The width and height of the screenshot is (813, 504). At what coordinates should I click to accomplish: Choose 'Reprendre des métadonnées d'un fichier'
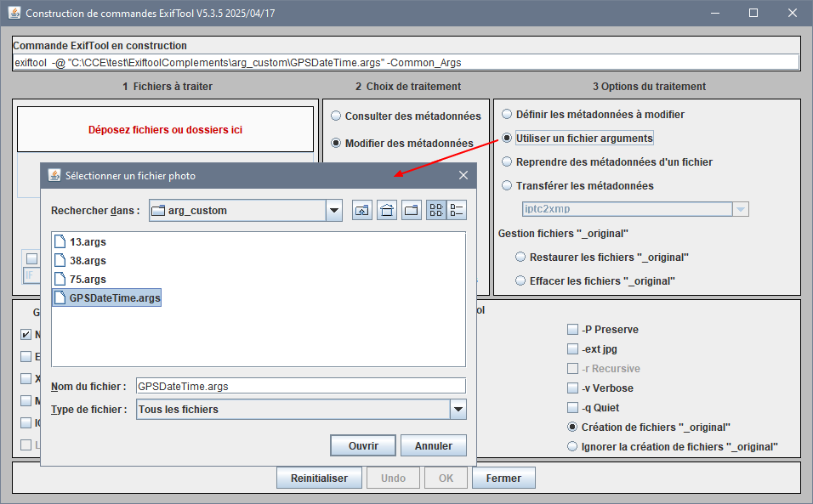click(507, 162)
